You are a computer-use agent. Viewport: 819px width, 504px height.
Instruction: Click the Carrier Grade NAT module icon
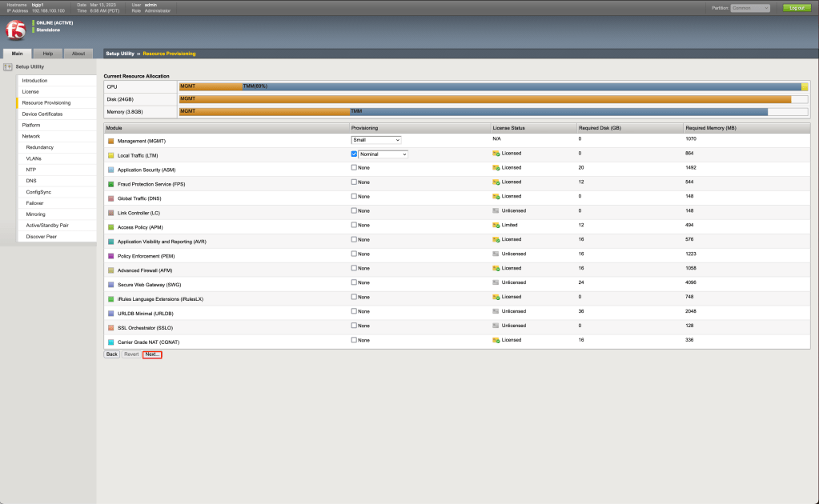(x=110, y=342)
